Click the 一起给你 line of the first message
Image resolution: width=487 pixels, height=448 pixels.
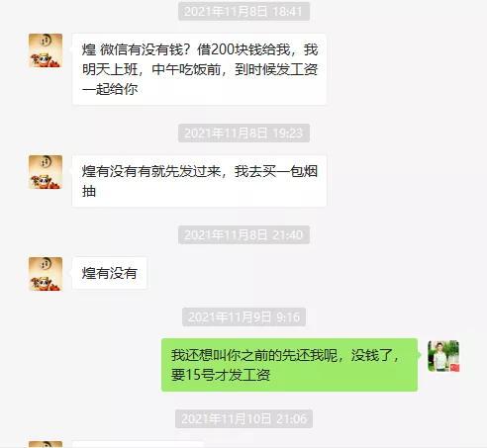[x=110, y=89]
